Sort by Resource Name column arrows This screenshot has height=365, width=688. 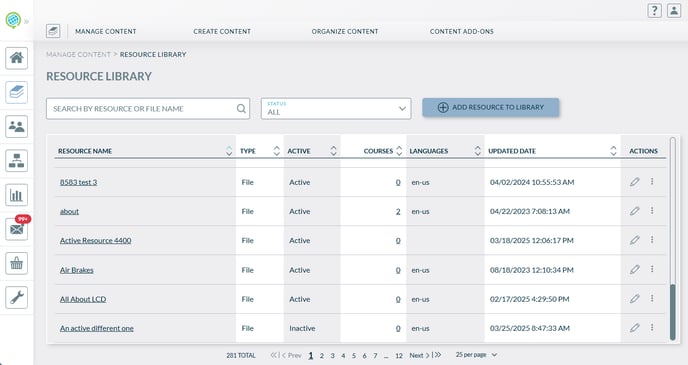coord(229,151)
